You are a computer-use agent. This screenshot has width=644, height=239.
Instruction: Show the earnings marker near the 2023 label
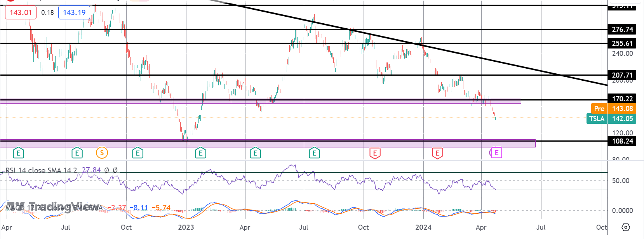click(x=200, y=153)
